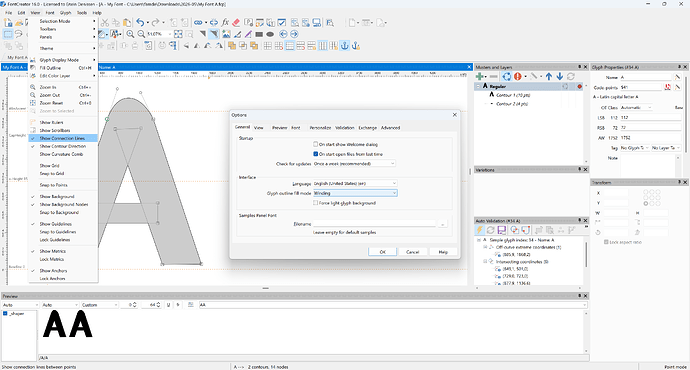Click the background image toolbar icon
Image resolution: width=690 pixels, height=370 pixels.
point(226,34)
